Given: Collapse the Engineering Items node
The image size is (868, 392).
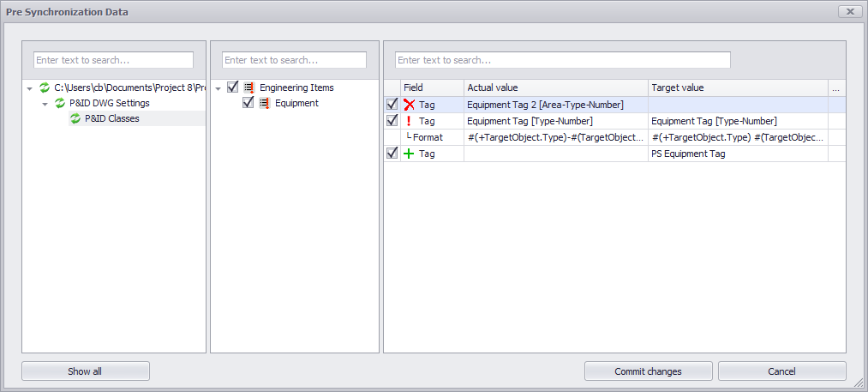Looking at the screenshot, I should (218, 88).
